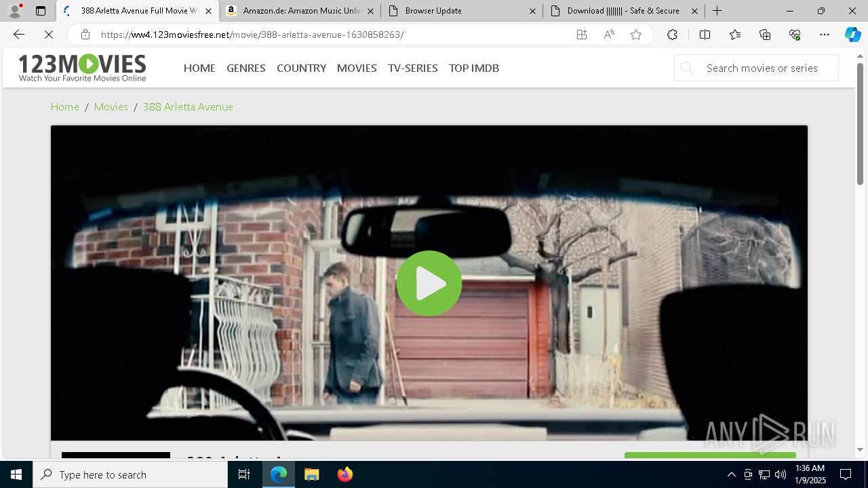
Task: Close the Download Safe & Secure tab
Action: pyautogui.click(x=694, y=11)
